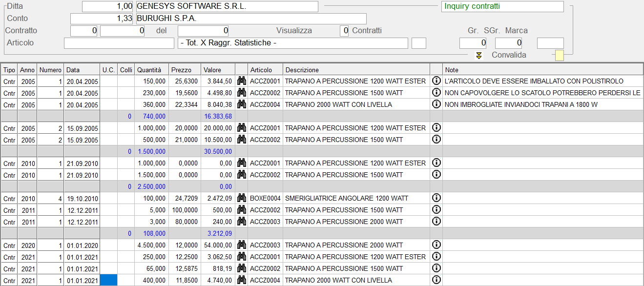Sort by the Valore column header
The height and width of the screenshot is (286, 644).
pos(217,70)
